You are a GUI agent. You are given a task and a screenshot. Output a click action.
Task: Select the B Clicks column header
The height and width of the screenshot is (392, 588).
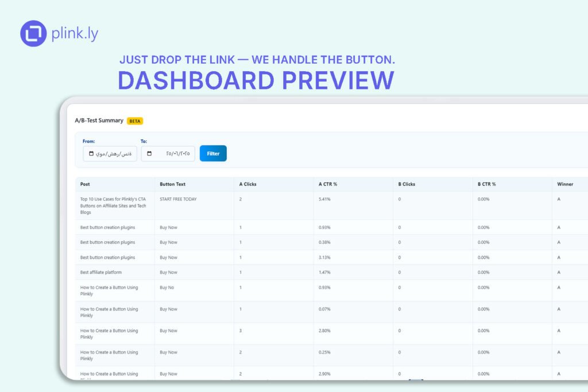pyautogui.click(x=407, y=184)
